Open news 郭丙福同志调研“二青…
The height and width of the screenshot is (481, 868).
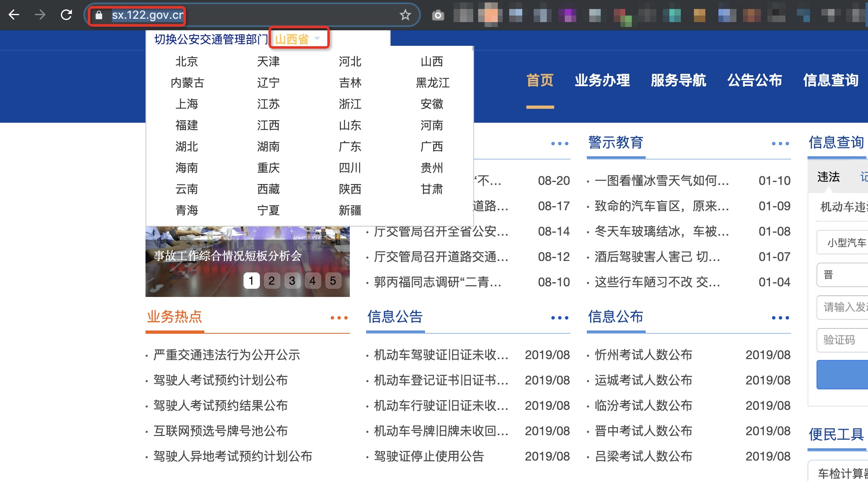[437, 282]
